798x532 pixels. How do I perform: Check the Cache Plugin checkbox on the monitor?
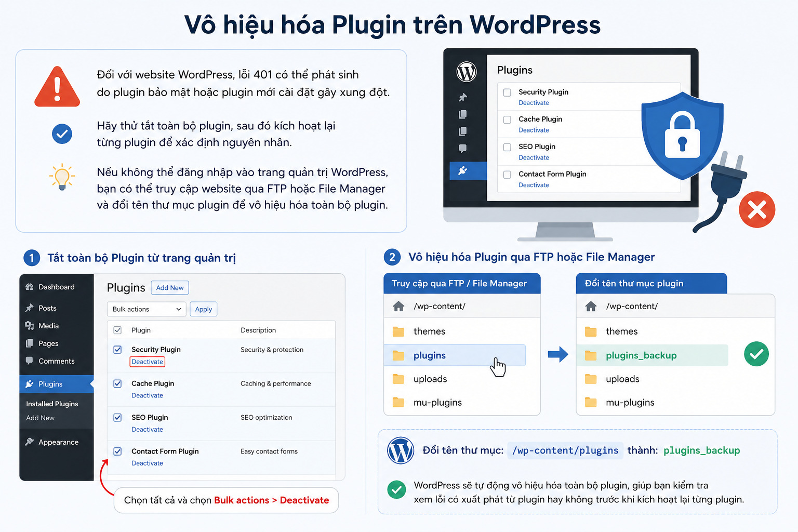[x=507, y=119]
